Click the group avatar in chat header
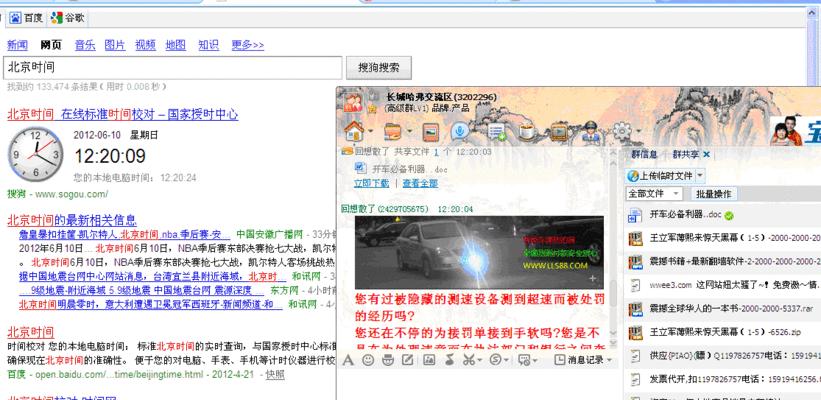The width and height of the screenshot is (821, 400). 353,102
